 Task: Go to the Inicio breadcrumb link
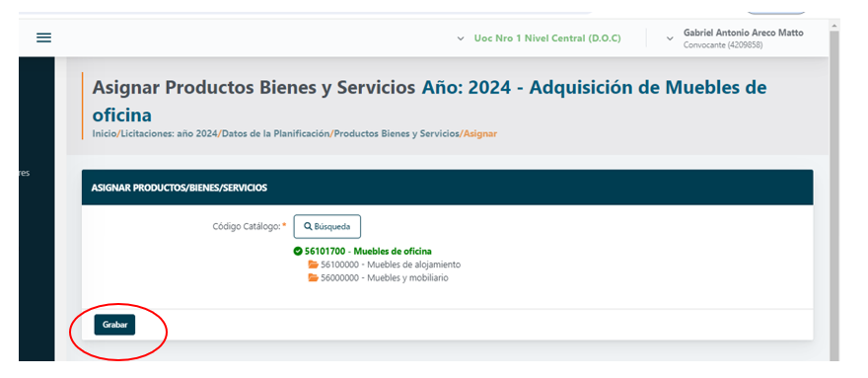coord(105,133)
